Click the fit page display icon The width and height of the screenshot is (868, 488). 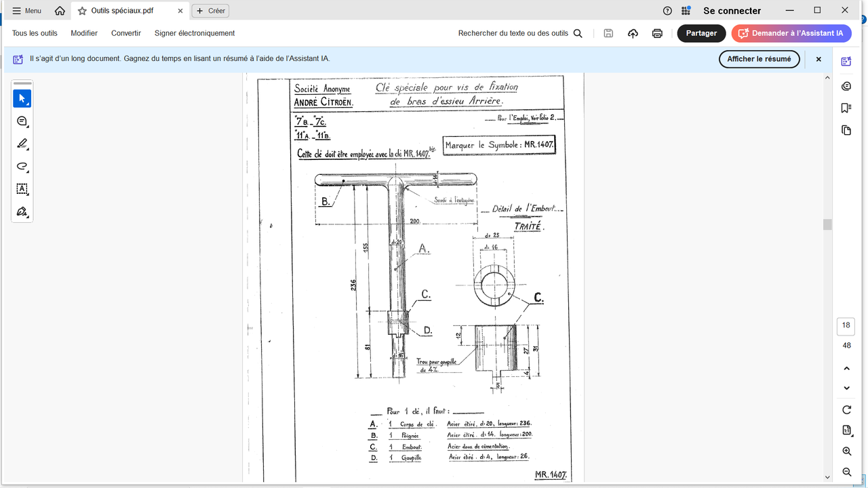click(x=846, y=430)
